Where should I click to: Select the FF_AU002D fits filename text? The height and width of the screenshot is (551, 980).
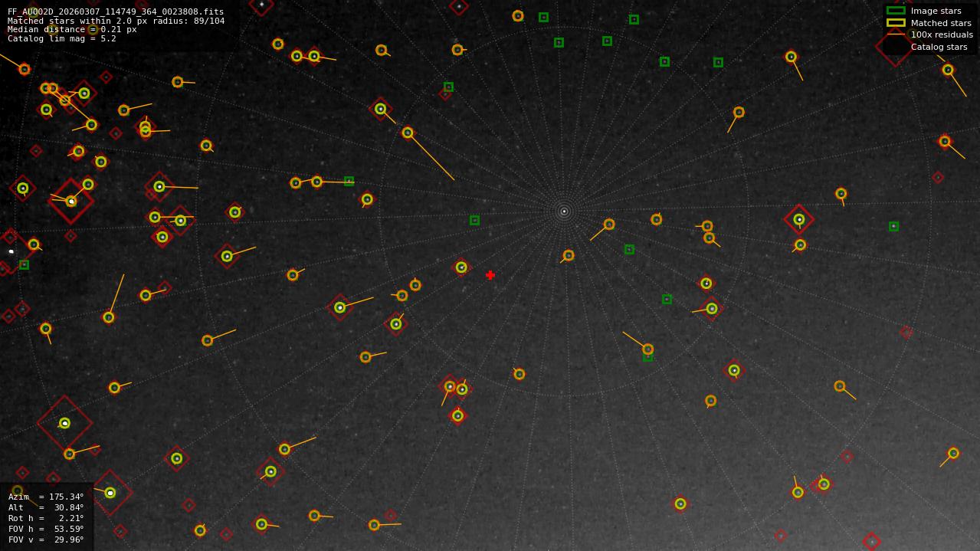pos(116,11)
